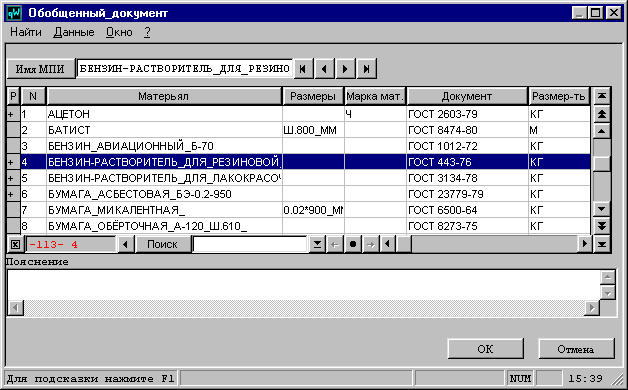Screen dimensions: 628x390
Task: Go to previous record arrow icon
Action: click(324, 68)
